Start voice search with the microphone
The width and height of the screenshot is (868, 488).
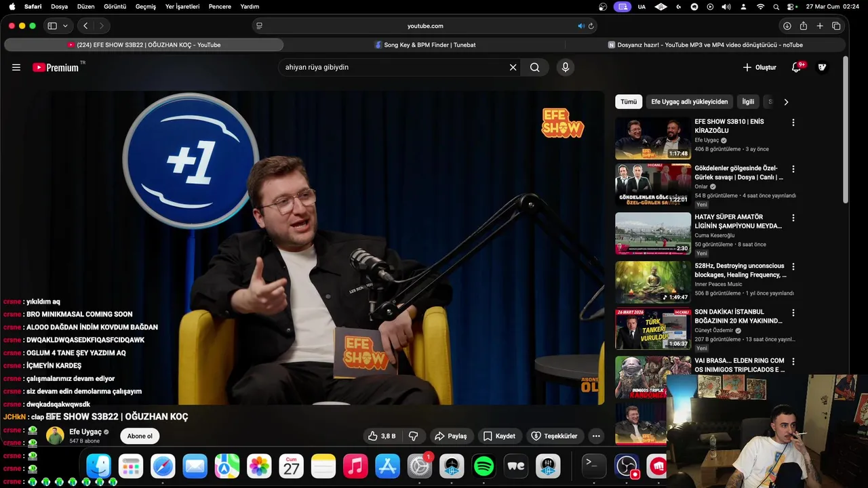(x=565, y=67)
